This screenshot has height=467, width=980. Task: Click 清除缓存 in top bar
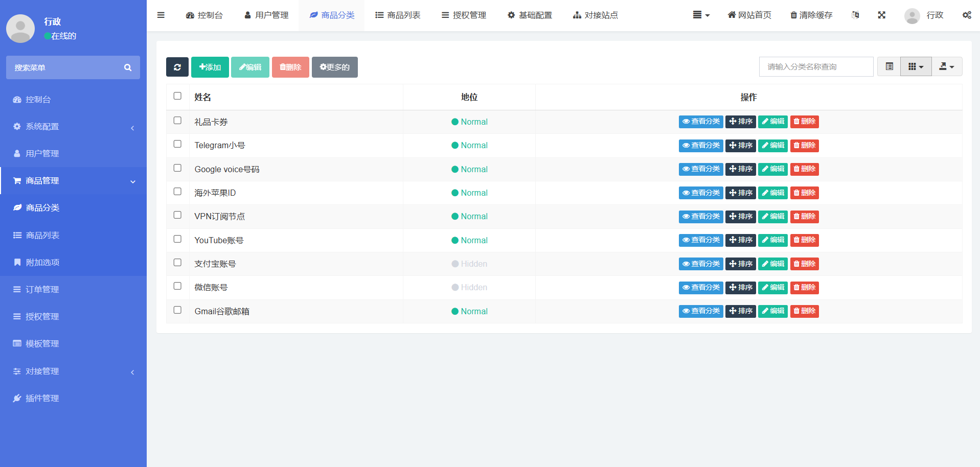pyautogui.click(x=811, y=15)
